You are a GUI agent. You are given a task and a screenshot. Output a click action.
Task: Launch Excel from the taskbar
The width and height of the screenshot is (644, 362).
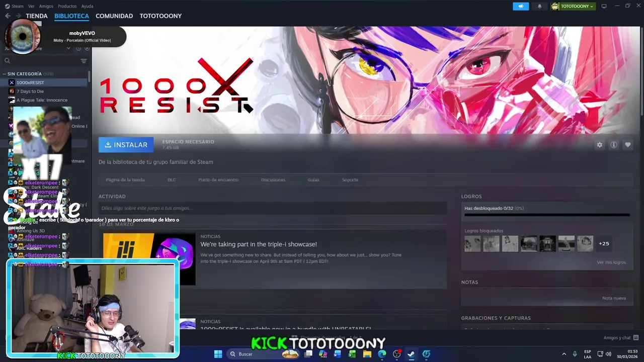[x=352, y=354]
